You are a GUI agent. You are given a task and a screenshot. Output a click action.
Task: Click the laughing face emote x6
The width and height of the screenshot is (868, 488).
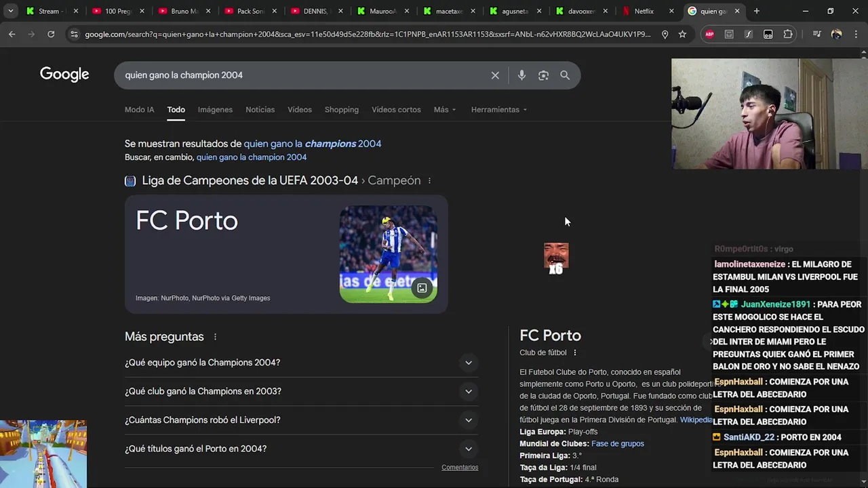click(x=556, y=258)
